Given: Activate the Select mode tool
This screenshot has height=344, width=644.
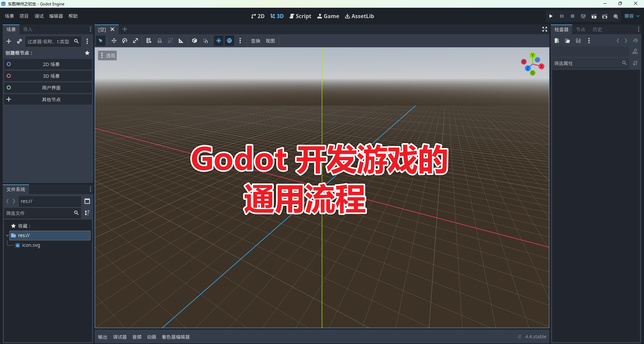Looking at the screenshot, I should [101, 41].
